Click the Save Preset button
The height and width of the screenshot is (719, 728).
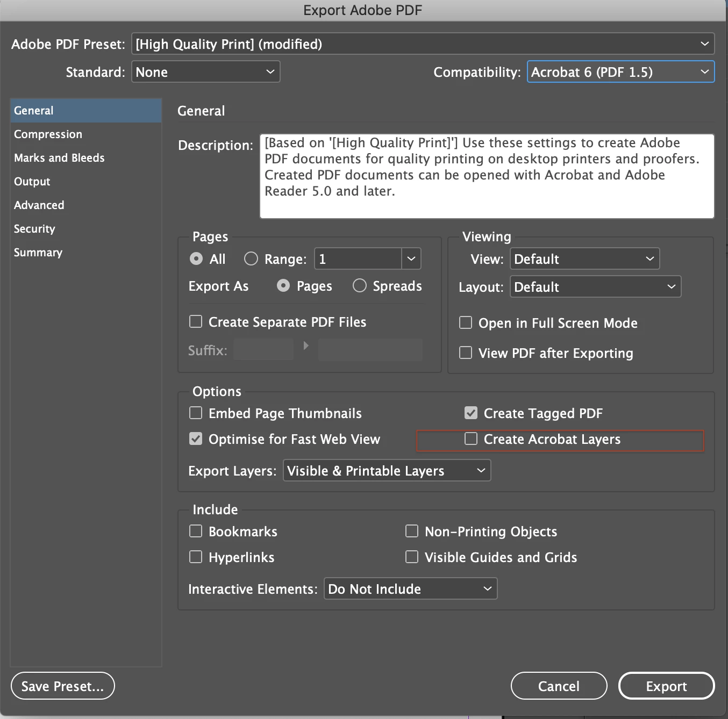pyautogui.click(x=63, y=686)
